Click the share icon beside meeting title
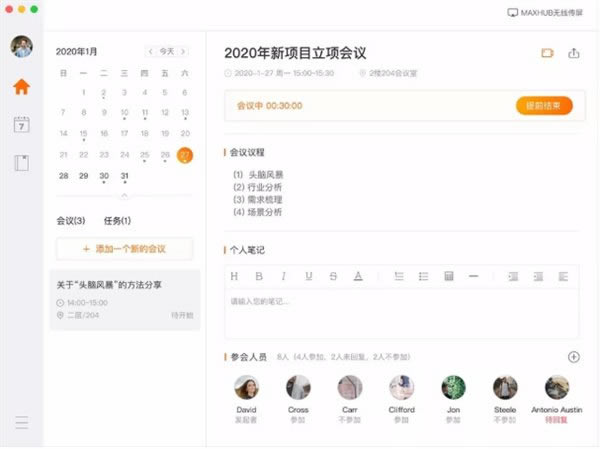The image size is (600, 449). pyautogui.click(x=573, y=53)
